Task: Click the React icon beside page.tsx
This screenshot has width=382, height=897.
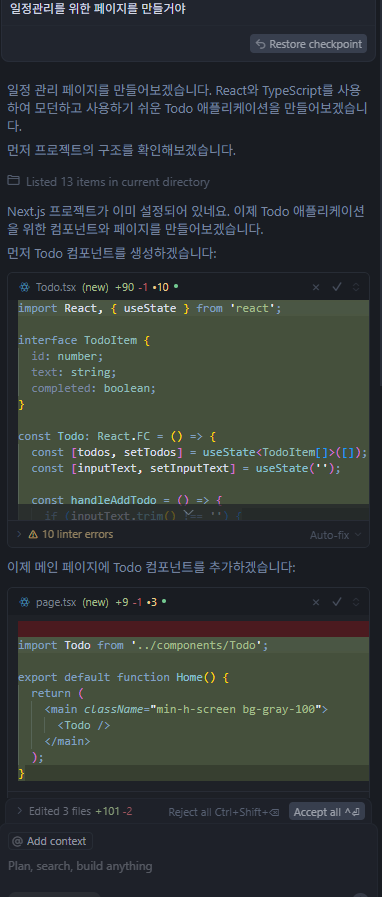Action: pos(24,602)
